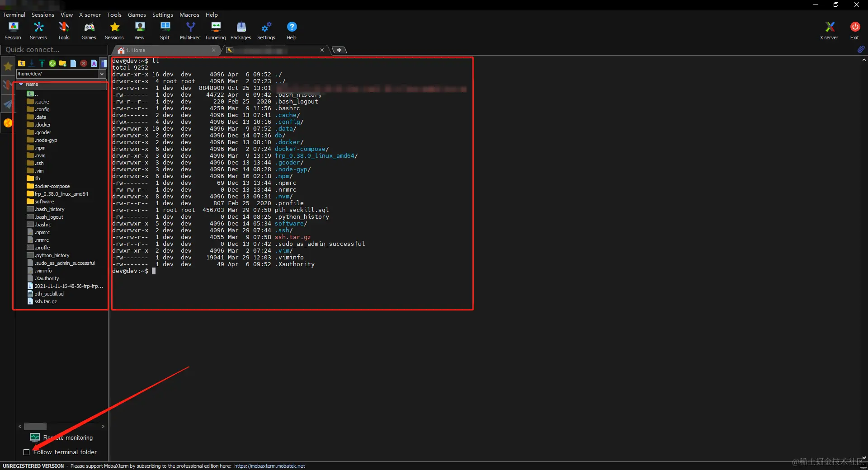Launch the Games toolbar icon
The image size is (868, 470).
coord(89,31)
